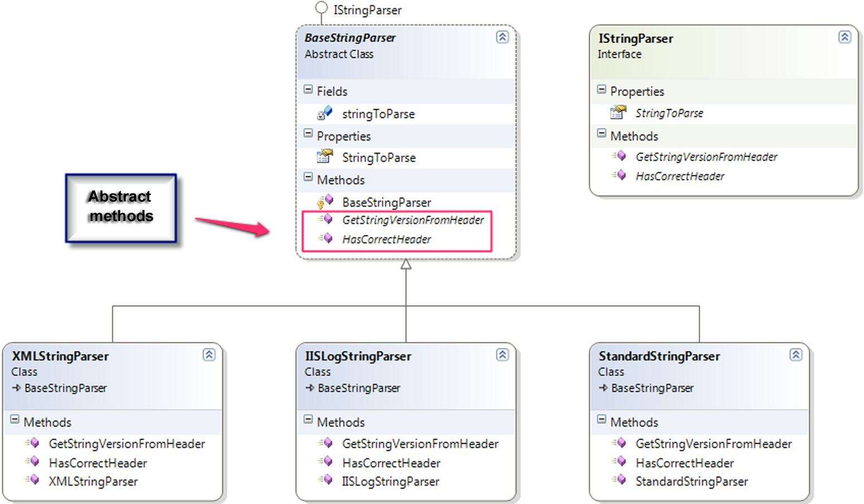Click the StandardStringParser constructor method icon
864x504 pixels.
[x=619, y=480]
